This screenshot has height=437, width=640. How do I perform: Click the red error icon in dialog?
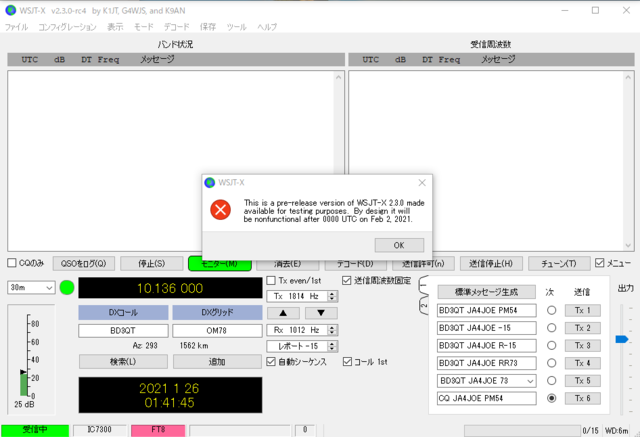(x=220, y=210)
